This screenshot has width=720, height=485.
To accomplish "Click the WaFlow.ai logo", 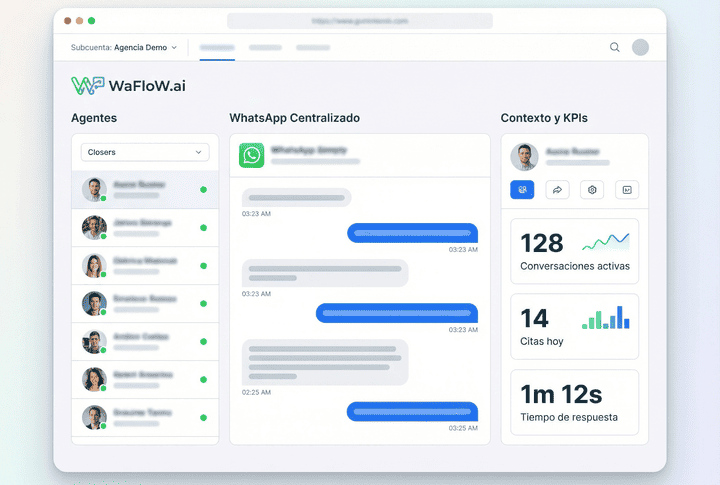I will point(128,86).
